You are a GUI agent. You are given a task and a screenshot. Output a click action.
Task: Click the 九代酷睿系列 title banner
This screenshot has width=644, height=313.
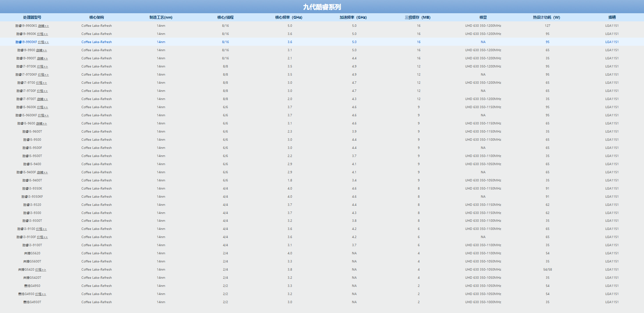[322, 7]
